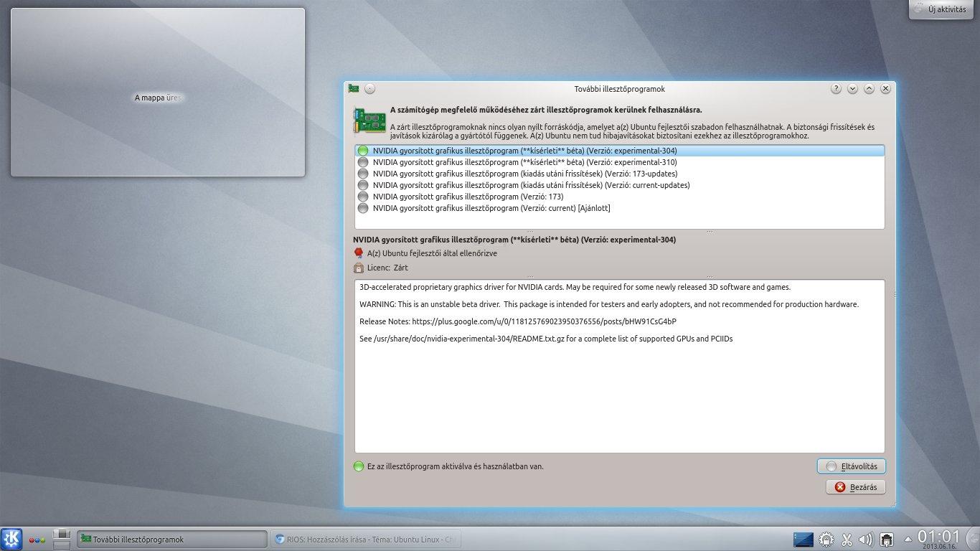Open the volume speaker tray icon
The height and width of the screenshot is (551, 980).
coord(866,539)
